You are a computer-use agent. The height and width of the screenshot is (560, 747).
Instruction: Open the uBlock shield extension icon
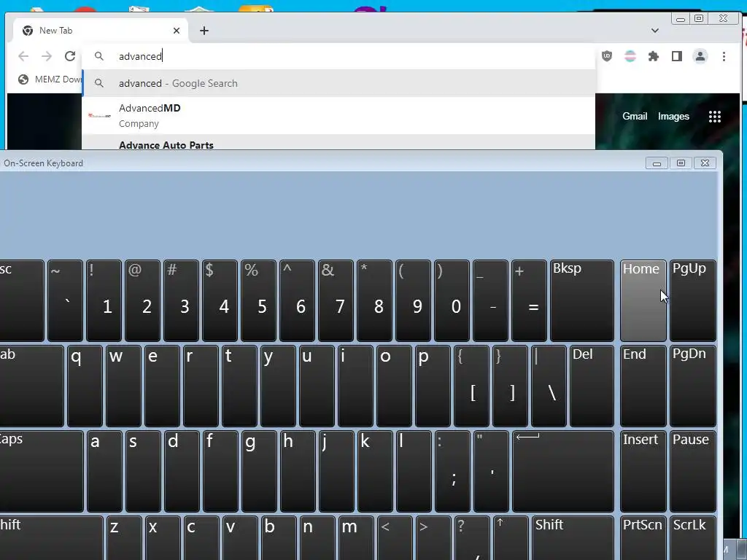[607, 56]
